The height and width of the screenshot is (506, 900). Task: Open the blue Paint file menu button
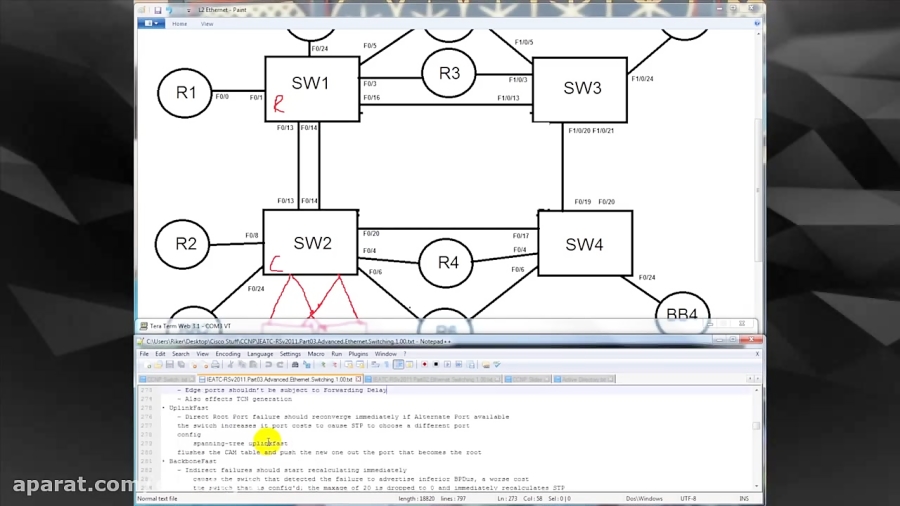point(152,24)
